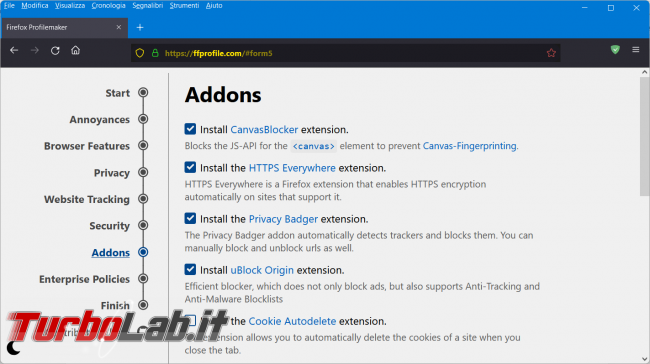Go to the Website Tracking section link
This screenshot has height=364, width=650.
pos(87,199)
